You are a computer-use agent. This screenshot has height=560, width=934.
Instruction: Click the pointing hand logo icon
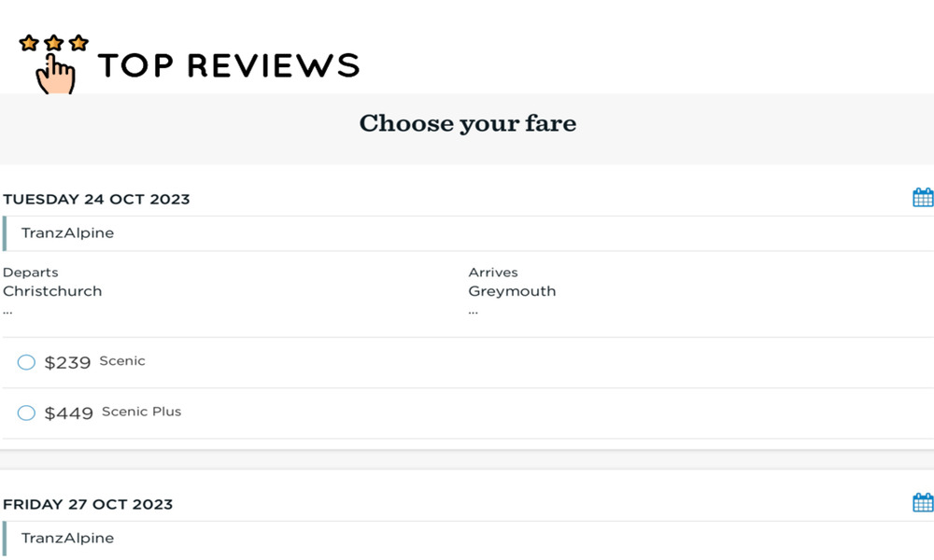pos(55,75)
